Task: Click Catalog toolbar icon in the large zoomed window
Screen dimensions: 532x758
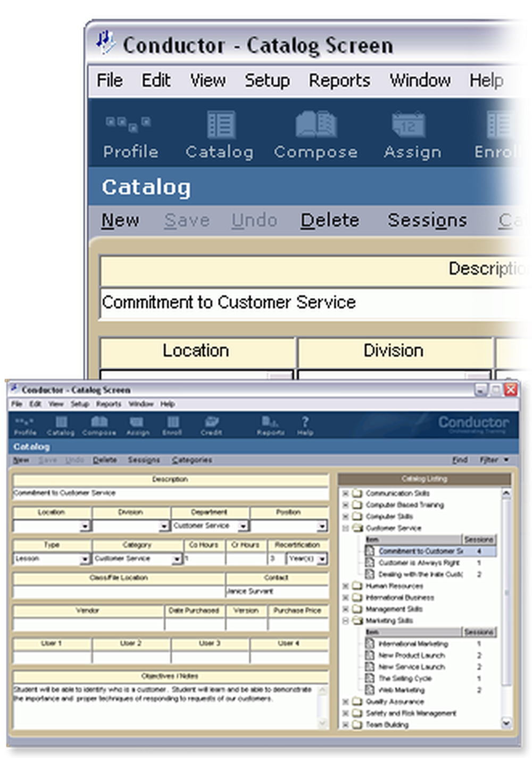Action: coord(221,124)
